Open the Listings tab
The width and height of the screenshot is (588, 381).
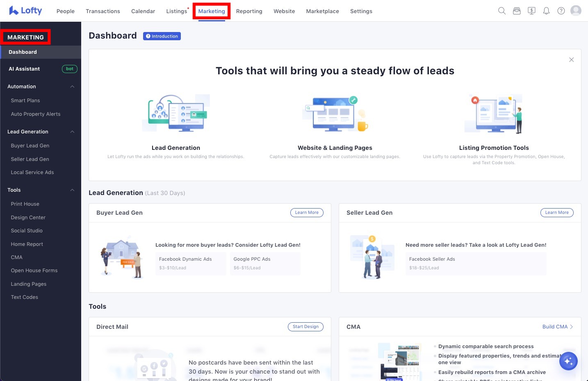(177, 11)
